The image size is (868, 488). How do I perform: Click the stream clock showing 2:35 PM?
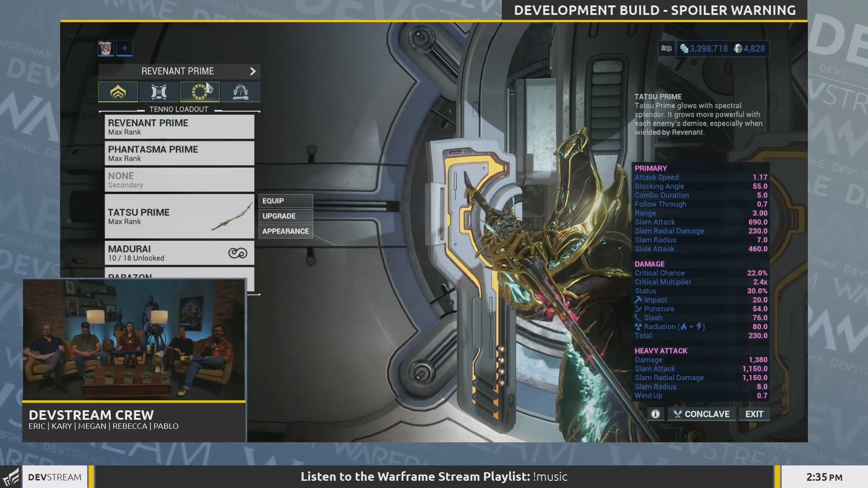[x=824, y=477]
